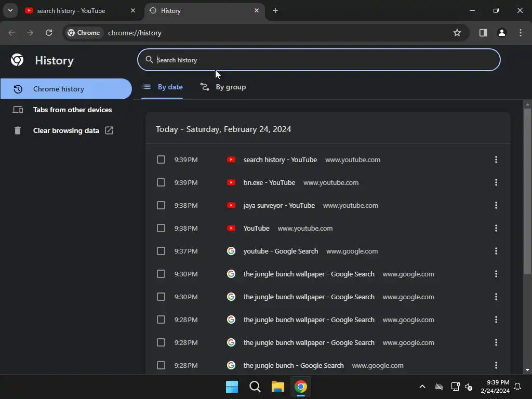
Task: Open Windows taskbar search
Action: coord(255,387)
